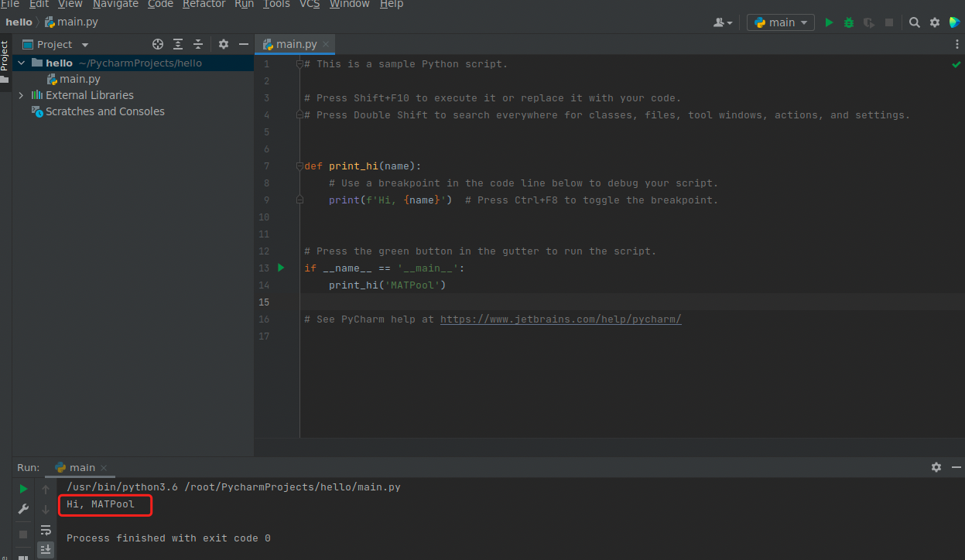Open the jetbrains.com PyCharm help link
This screenshot has height=560, width=965.
tap(560, 319)
